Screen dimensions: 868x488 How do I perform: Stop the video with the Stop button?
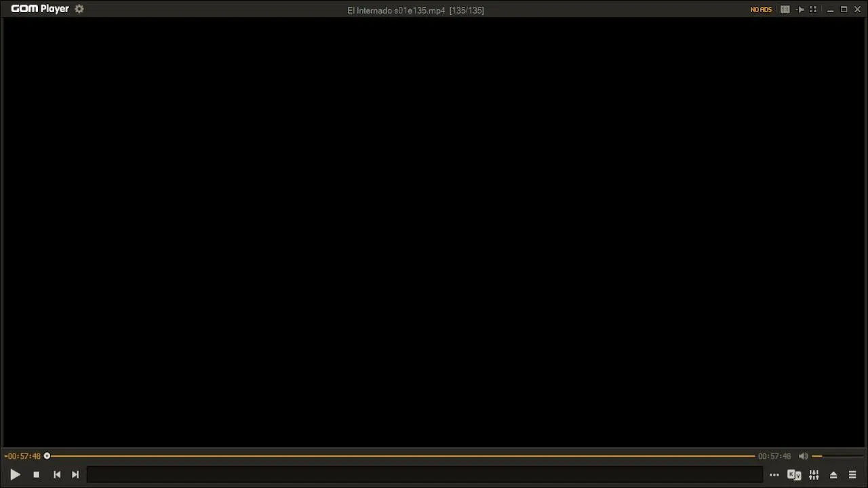(37, 475)
